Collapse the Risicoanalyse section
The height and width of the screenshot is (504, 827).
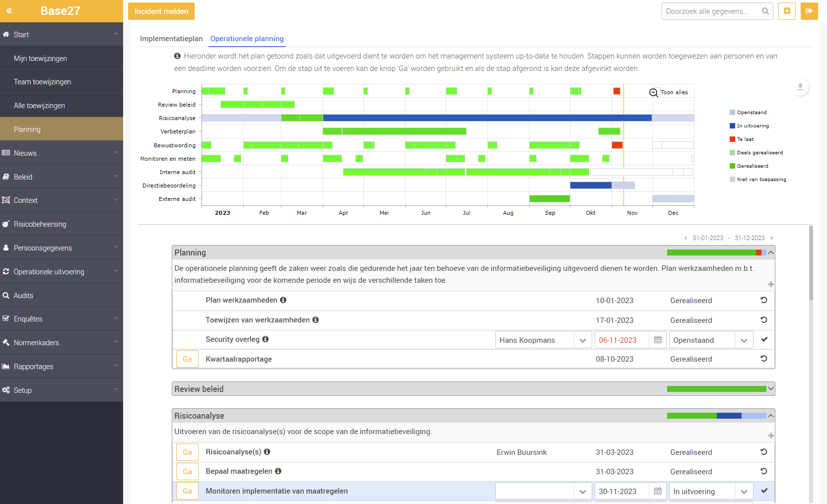coord(771,416)
